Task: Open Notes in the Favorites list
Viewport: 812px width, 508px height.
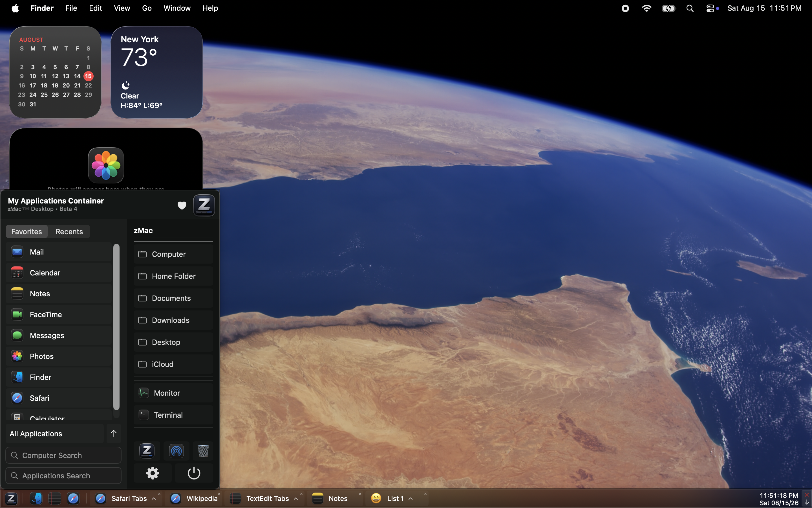Action: (x=59, y=294)
